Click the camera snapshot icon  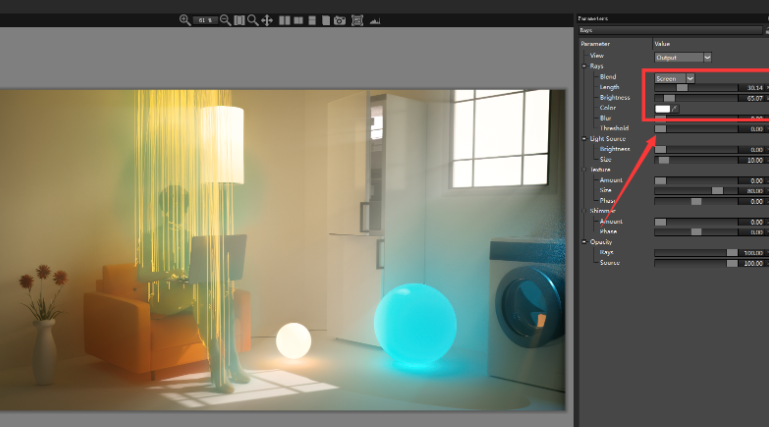(340, 20)
